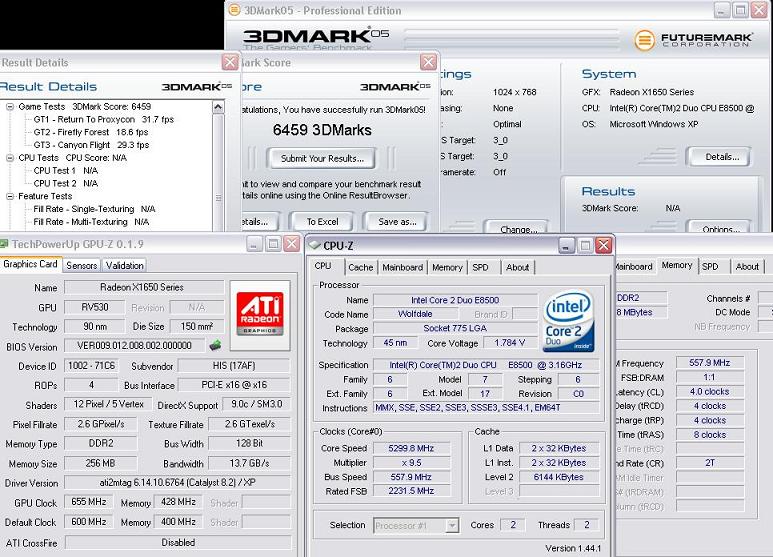Screen dimensions: 773x557
Task: Click the GPU Clock 655 MHz field
Action: [x=88, y=502]
